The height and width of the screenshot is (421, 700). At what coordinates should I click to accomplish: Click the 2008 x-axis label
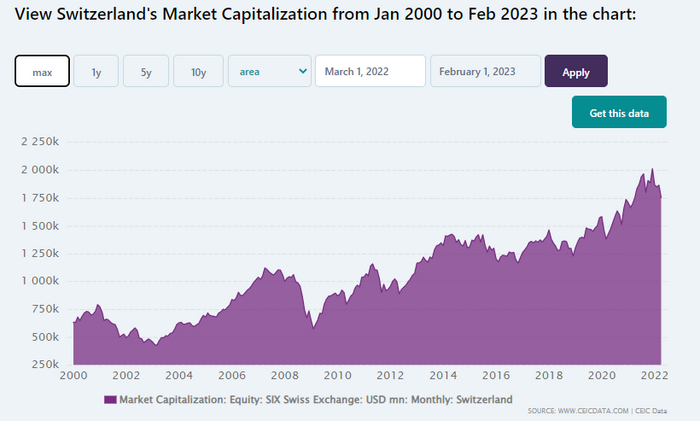(x=284, y=375)
